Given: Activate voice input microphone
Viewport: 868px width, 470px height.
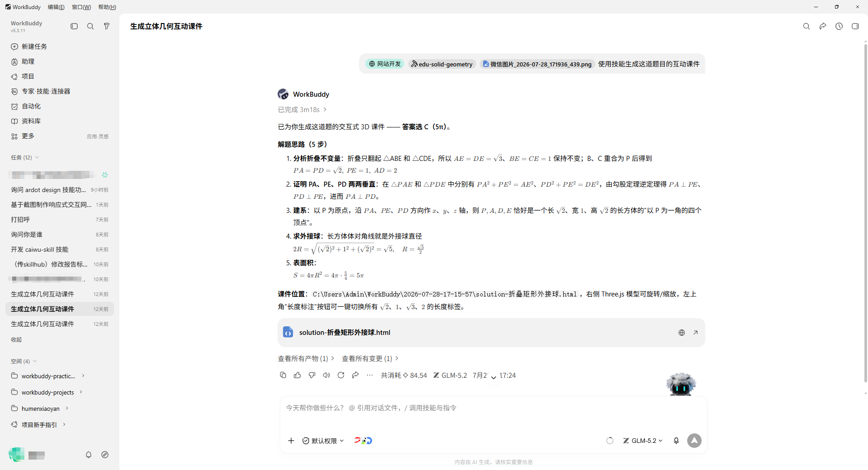Looking at the screenshot, I should tap(676, 441).
